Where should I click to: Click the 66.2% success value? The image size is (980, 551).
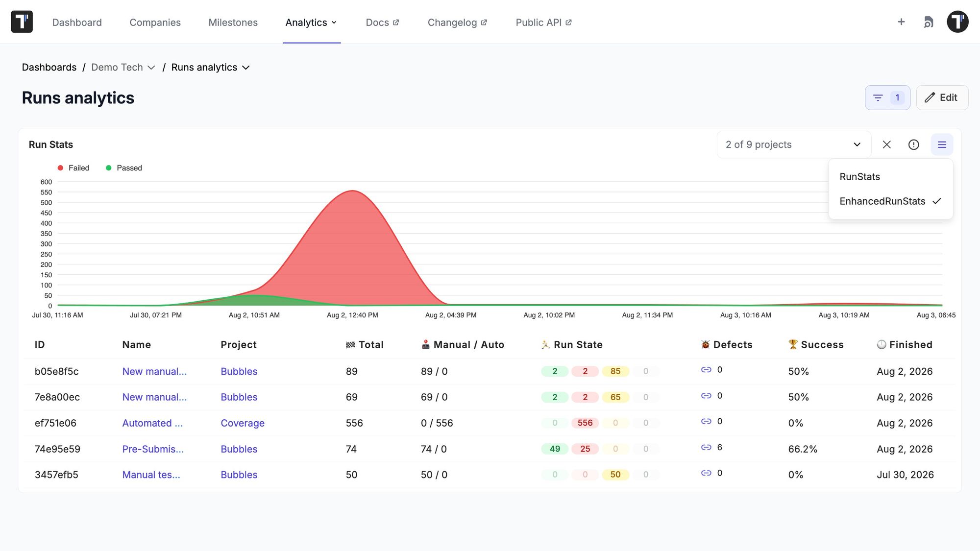point(803,449)
